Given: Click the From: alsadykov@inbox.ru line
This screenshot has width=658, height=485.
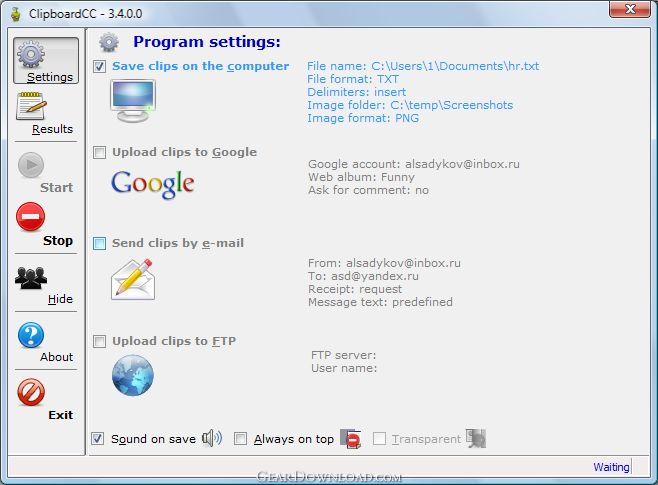Looking at the screenshot, I should point(384,263).
